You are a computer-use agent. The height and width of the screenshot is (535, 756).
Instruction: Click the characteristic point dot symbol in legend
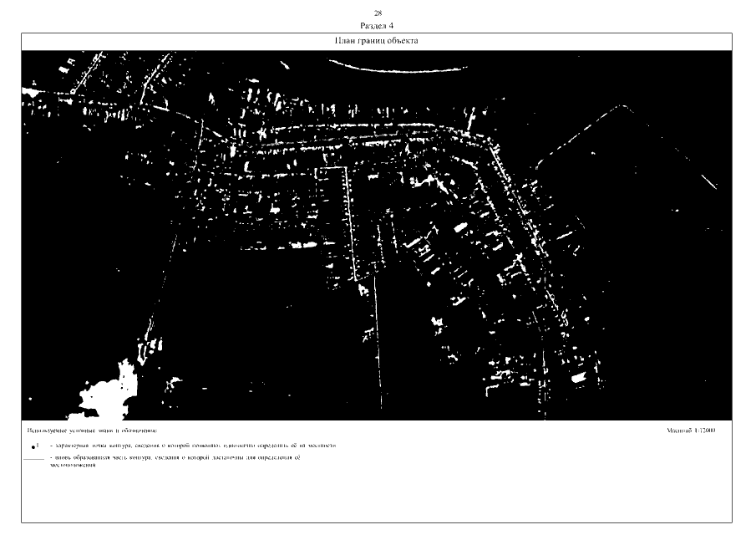[32, 447]
